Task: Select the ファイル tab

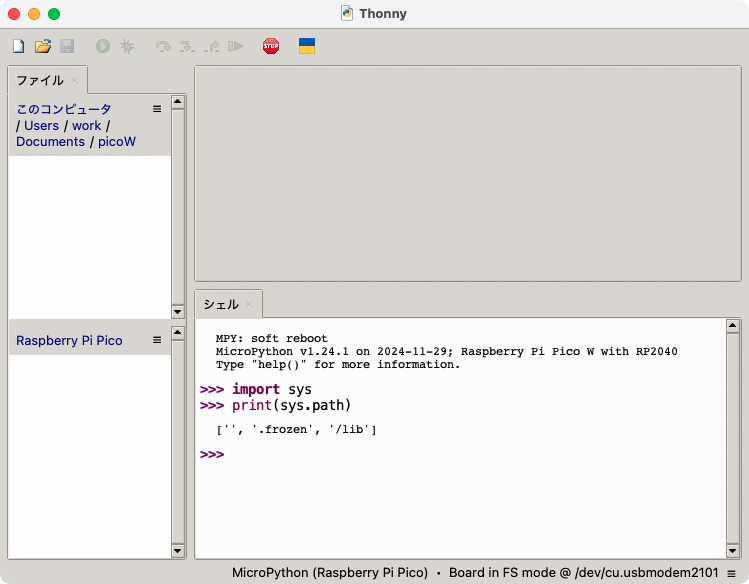Action: pos(40,80)
